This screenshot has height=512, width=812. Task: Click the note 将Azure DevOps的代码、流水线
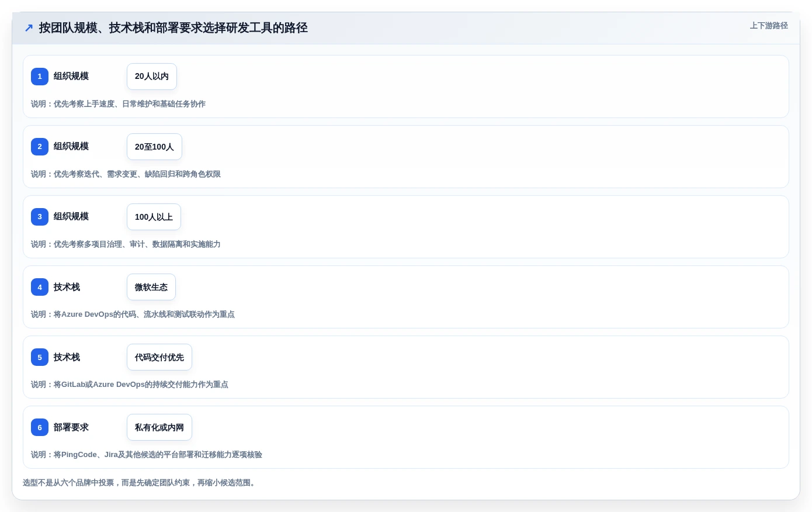[x=133, y=314]
